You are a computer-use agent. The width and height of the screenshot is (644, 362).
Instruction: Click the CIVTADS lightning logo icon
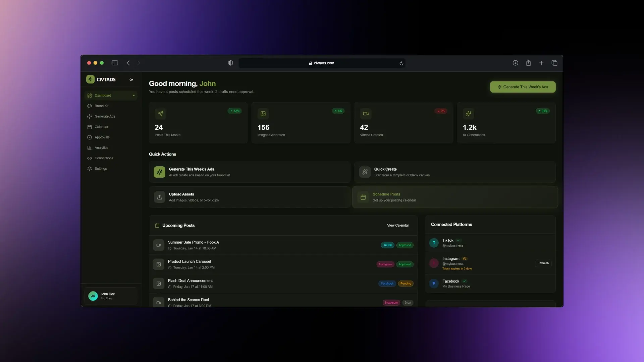90,79
